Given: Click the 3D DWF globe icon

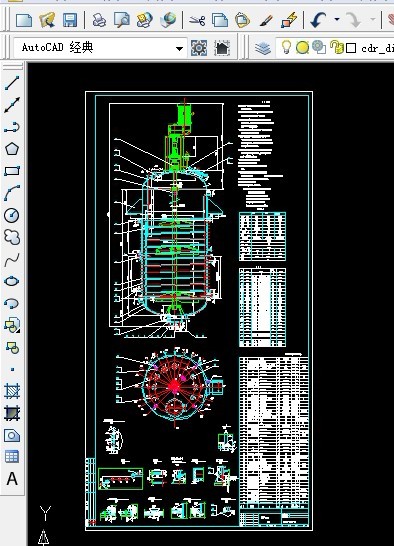Looking at the screenshot, I should point(168,20).
